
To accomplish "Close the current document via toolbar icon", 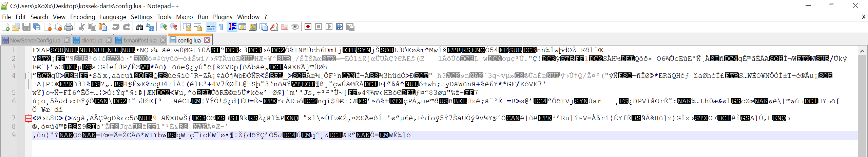I will [47, 27].
